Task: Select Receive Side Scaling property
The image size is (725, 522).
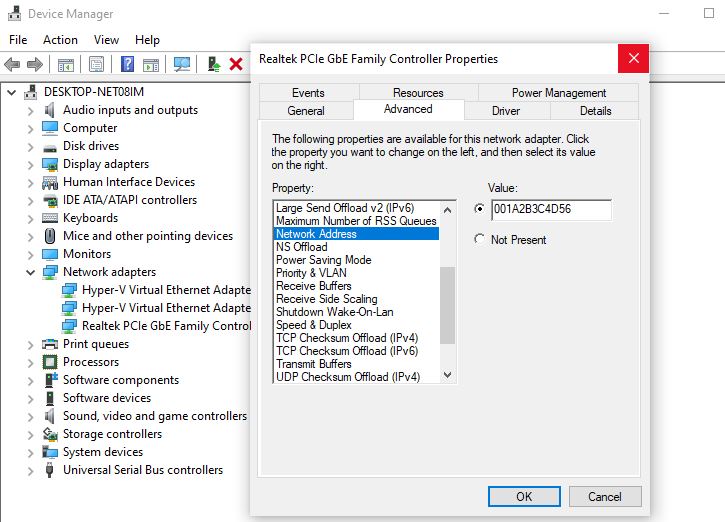Action: [327, 299]
